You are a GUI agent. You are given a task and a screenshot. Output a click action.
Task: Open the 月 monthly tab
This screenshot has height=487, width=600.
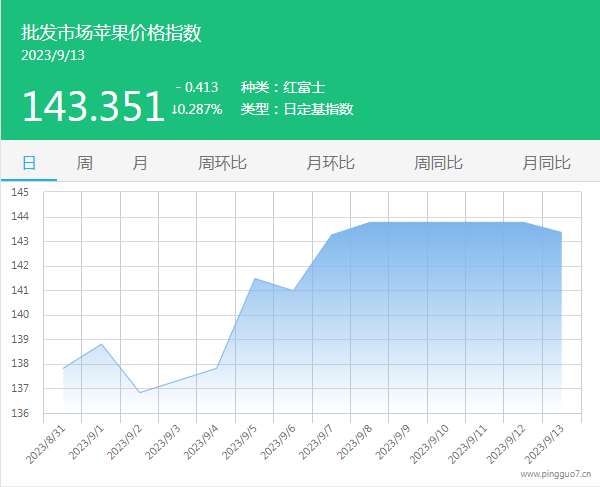[140, 163]
